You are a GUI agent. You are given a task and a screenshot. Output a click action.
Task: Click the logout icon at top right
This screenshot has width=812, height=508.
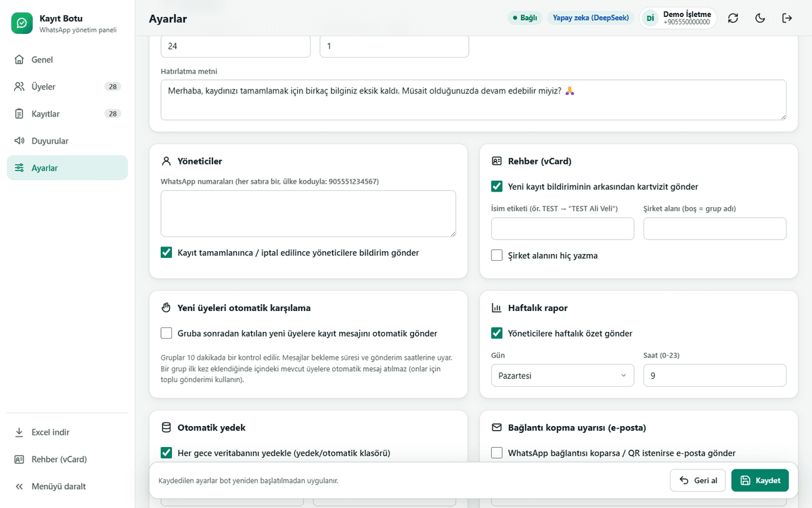[787, 18]
